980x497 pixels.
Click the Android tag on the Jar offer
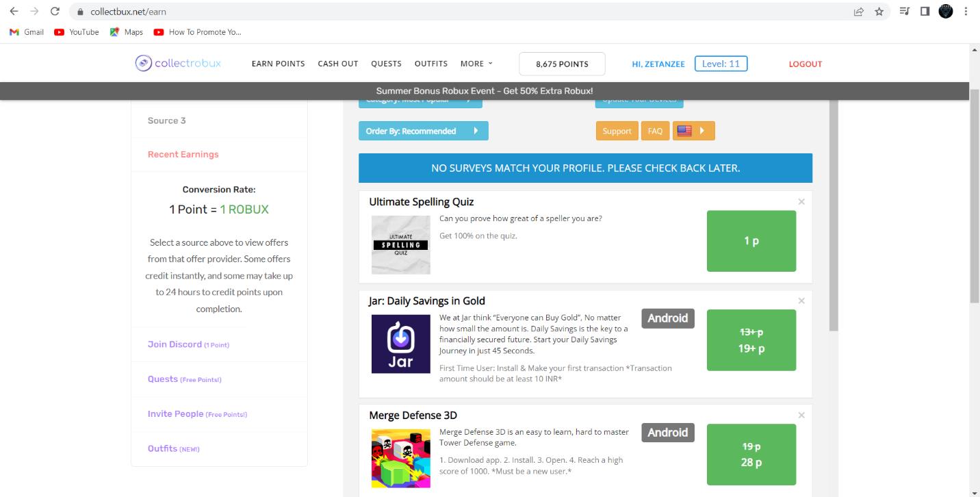point(668,318)
